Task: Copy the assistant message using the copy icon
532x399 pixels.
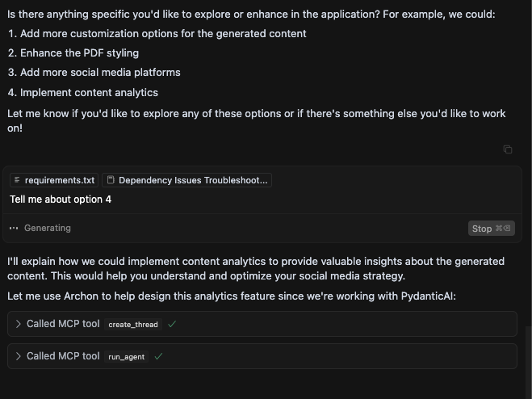Action: (508, 149)
